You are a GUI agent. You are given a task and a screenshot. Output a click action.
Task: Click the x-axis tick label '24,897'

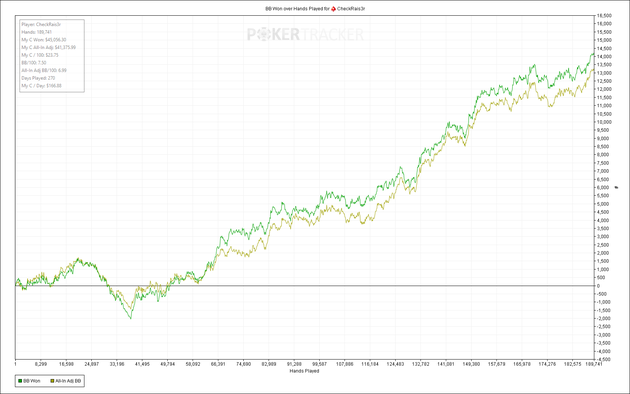tap(92, 364)
